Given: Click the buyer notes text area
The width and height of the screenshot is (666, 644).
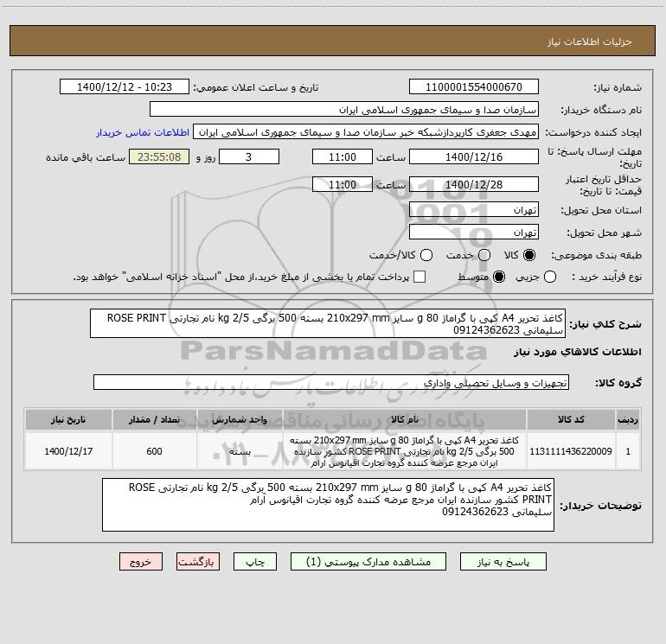Looking at the screenshot, I should point(328,505).
